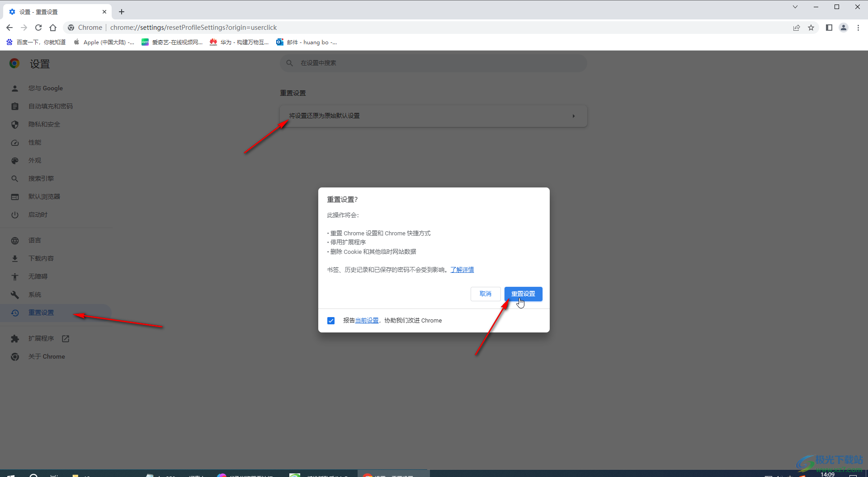Click the 系统 wrench icon
Screen dimensions: 868x477
15,295
